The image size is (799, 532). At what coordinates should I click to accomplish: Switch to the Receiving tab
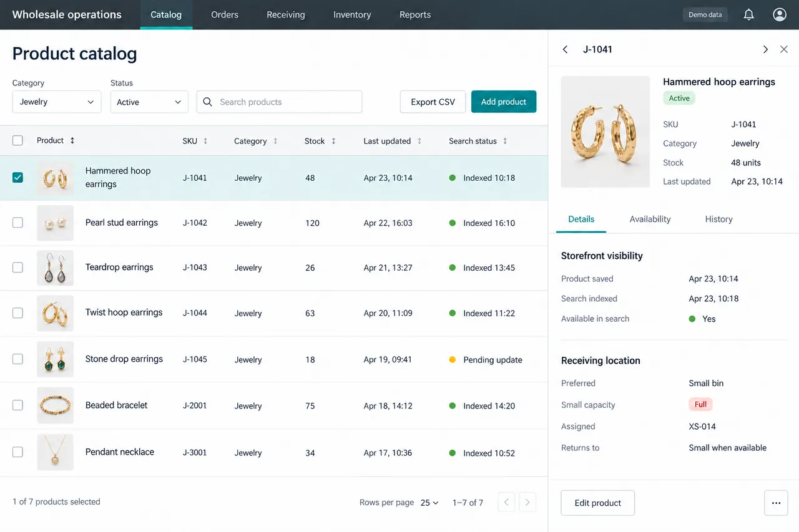286,14
